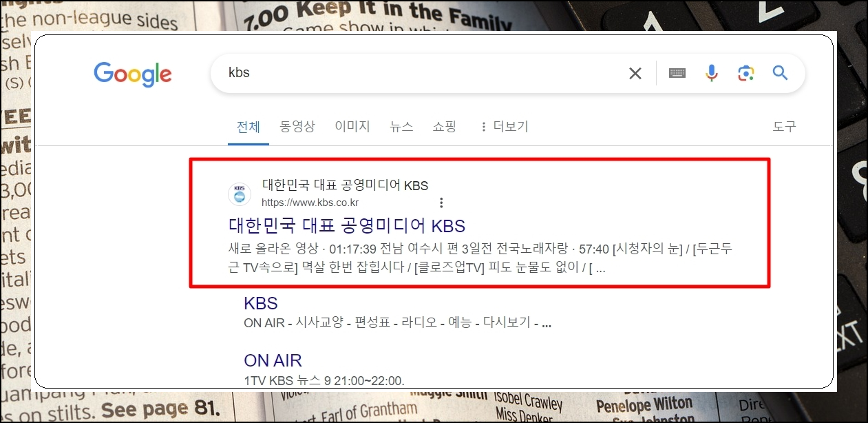Start voice search with the microphone
Viewport: 868px width, 423px height.
(x=712, y=73)
